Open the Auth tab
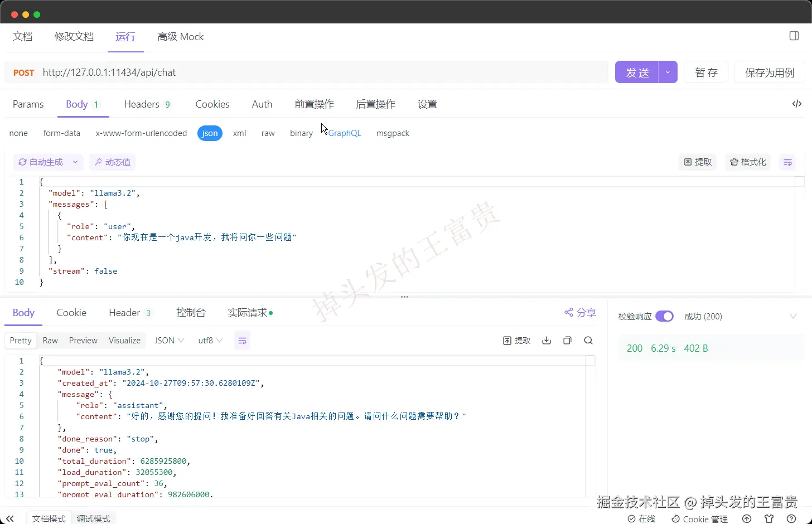Screen dimensions: 812x524 coord(262,104)
